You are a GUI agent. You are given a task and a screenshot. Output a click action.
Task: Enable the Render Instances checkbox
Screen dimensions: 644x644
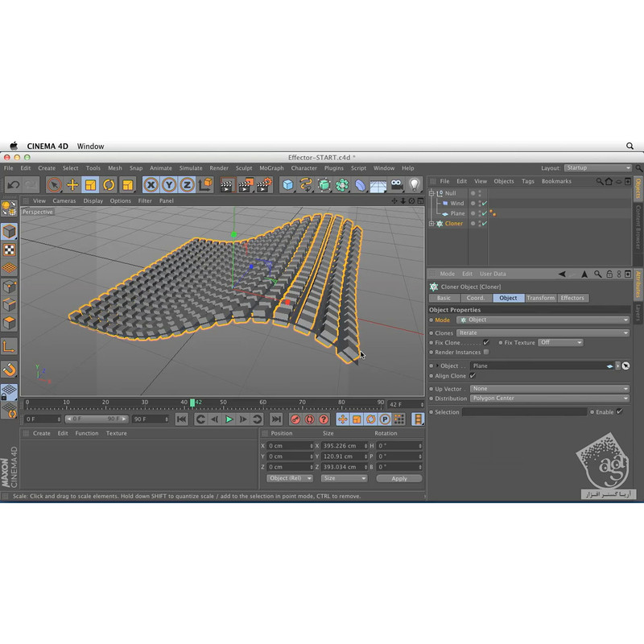[x=486, y=352]
